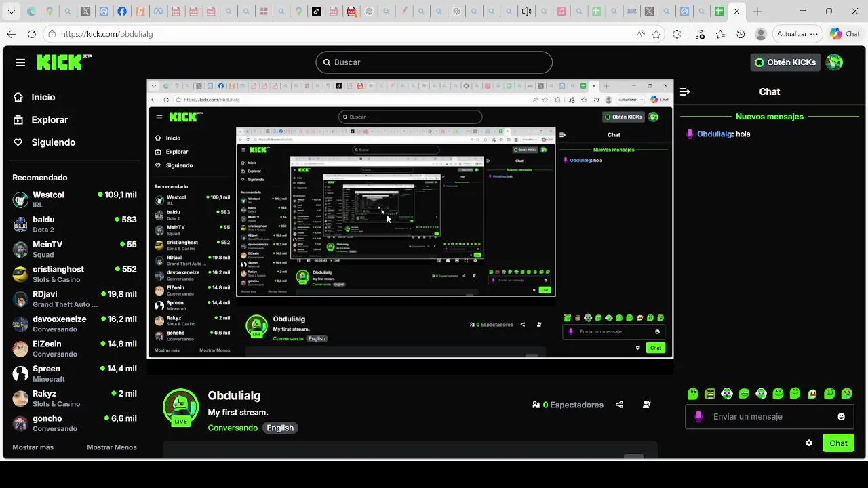Open the browser history clock icon

click(x=741, y=34)
